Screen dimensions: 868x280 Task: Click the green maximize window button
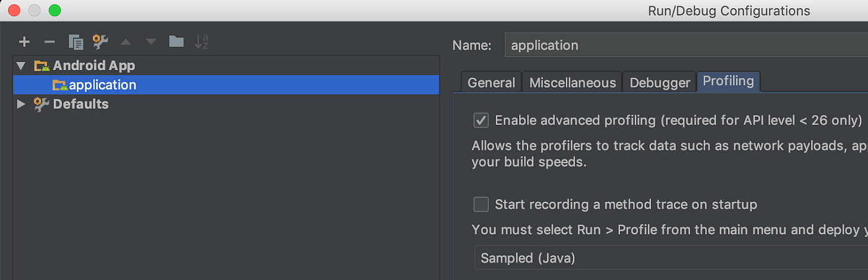point(55,11)
